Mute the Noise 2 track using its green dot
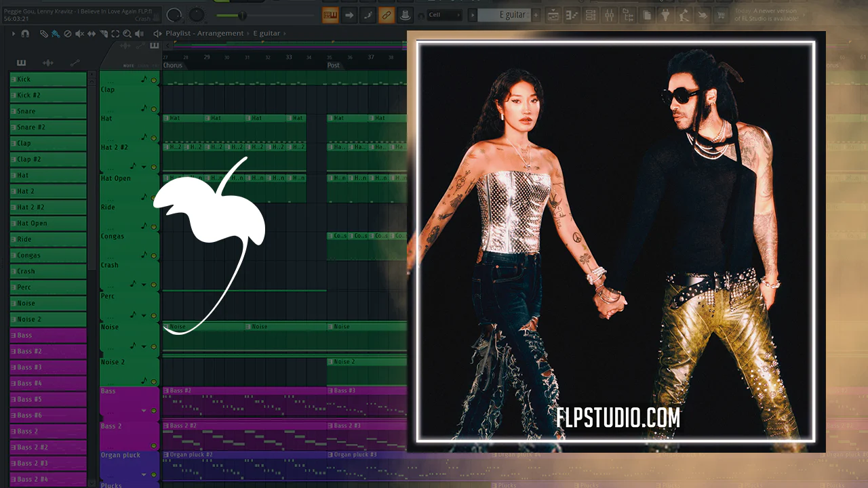 pos(153,382)
